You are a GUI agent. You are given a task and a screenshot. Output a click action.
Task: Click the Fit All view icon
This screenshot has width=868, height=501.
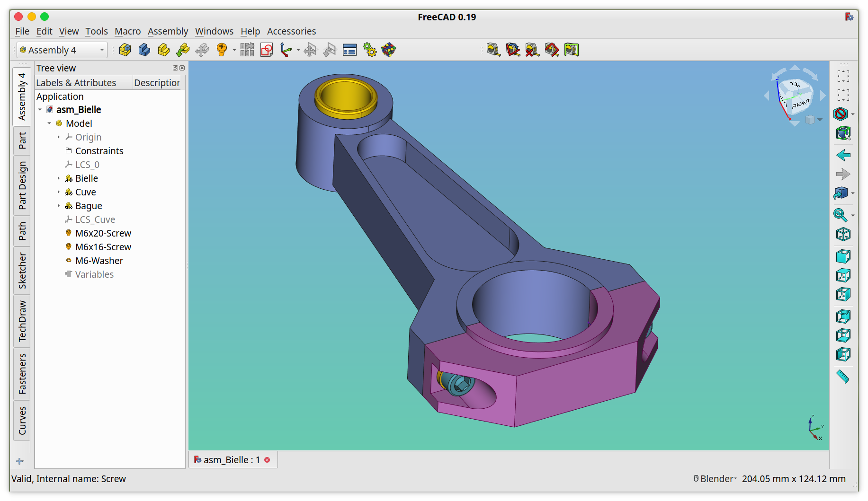[843, 76]
